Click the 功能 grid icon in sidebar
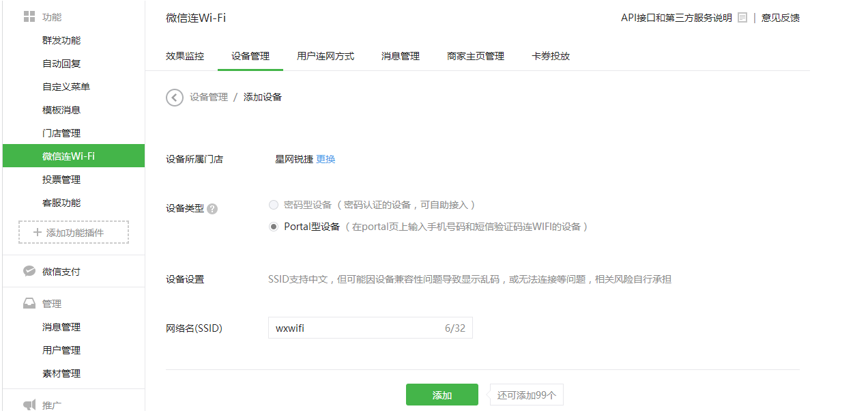This screenshot has height=413, width=868. point(29,16)
